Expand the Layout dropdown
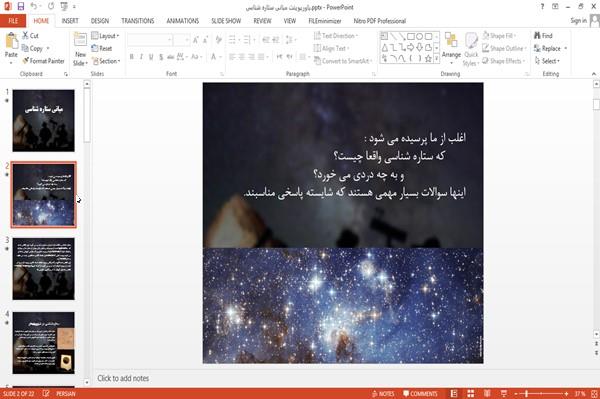 coord(106,36)
